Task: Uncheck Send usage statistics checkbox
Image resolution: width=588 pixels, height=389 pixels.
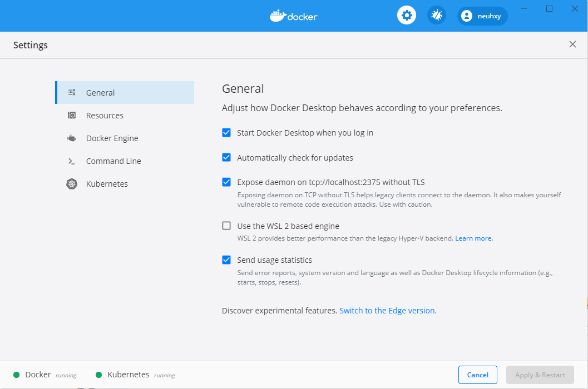Action: [x=226, y=260]
